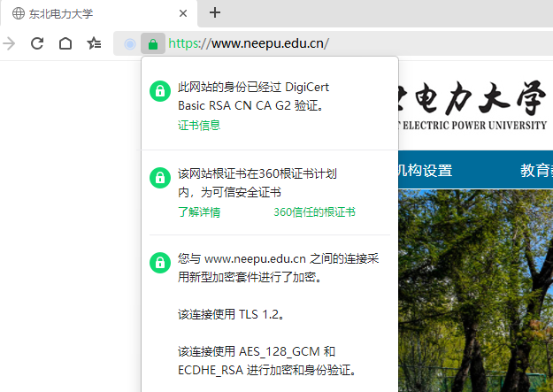Screen dimensions: 553x392
Task: Click the campus trees banner photo
Action: pos(476,290)
